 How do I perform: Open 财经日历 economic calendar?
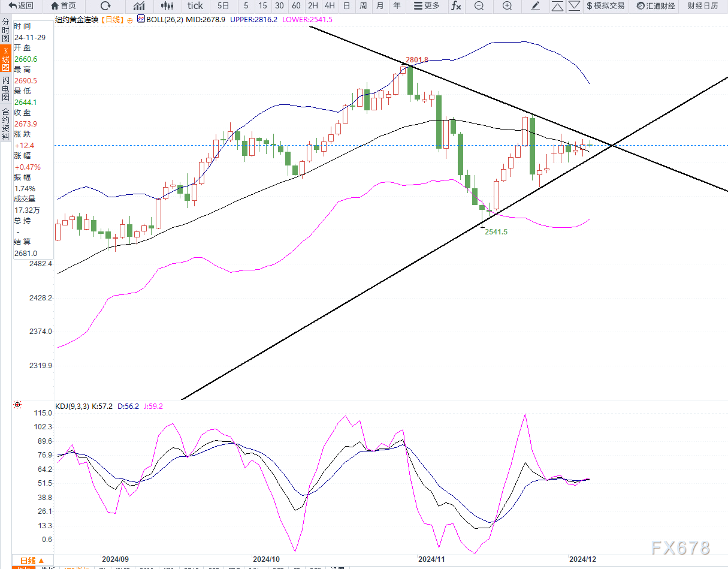tap(702, 6)
